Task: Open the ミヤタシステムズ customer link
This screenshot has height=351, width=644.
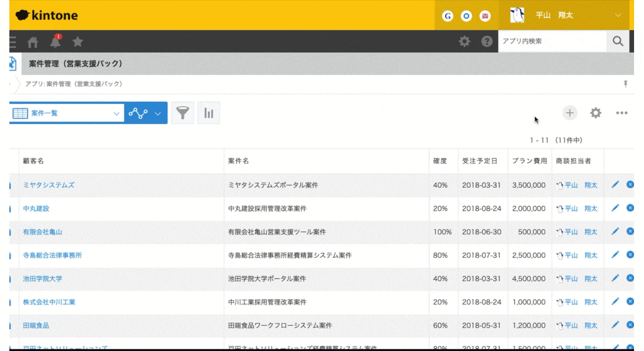Action: (x=49, y=185)
